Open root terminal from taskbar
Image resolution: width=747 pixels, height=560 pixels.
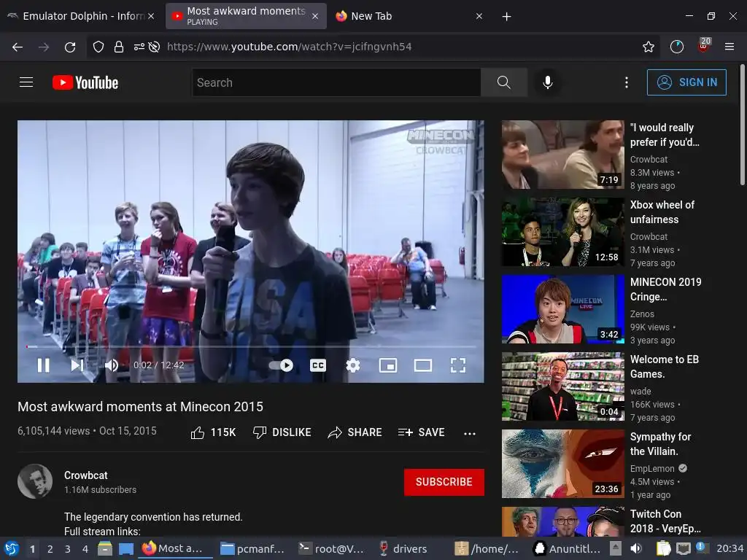pos(331,549)
